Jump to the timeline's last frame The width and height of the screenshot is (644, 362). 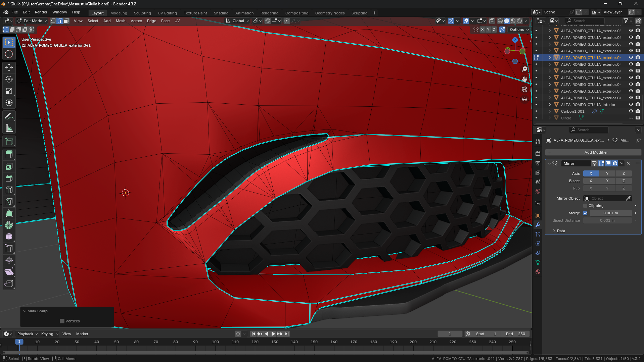click(286, 334)
